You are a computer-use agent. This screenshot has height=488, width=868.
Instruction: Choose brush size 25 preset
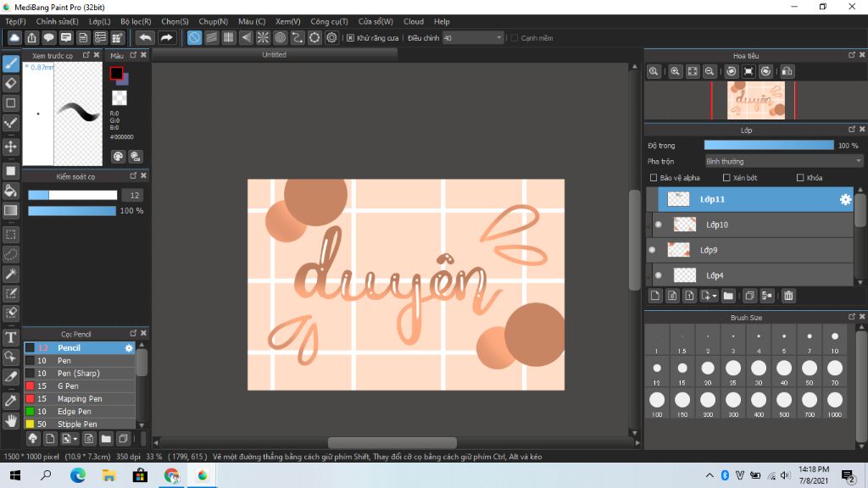(733, 372)
